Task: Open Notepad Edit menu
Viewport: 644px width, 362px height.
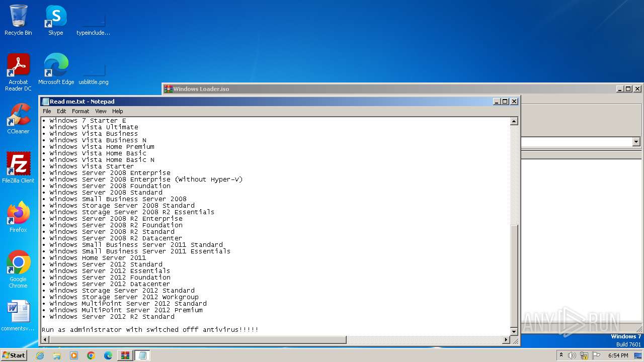Action: coord(61,111)
